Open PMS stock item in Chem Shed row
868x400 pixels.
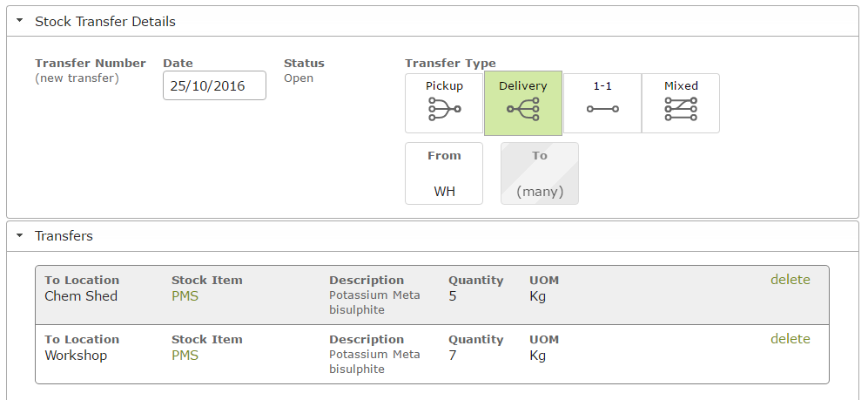[185, 296]
